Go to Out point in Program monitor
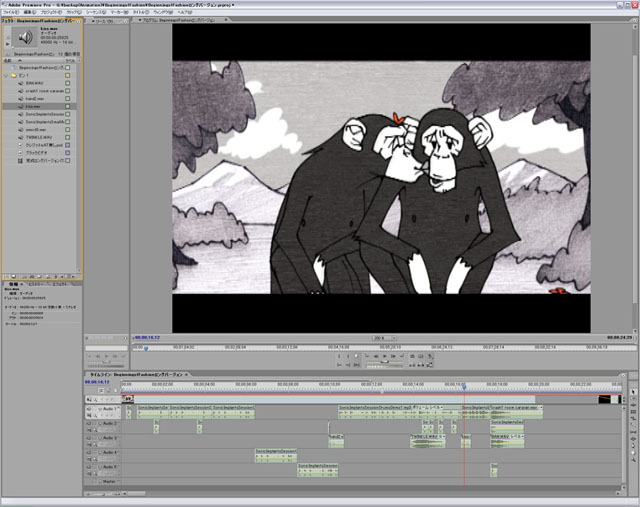640x507 pixels. (x=348, y=365)
